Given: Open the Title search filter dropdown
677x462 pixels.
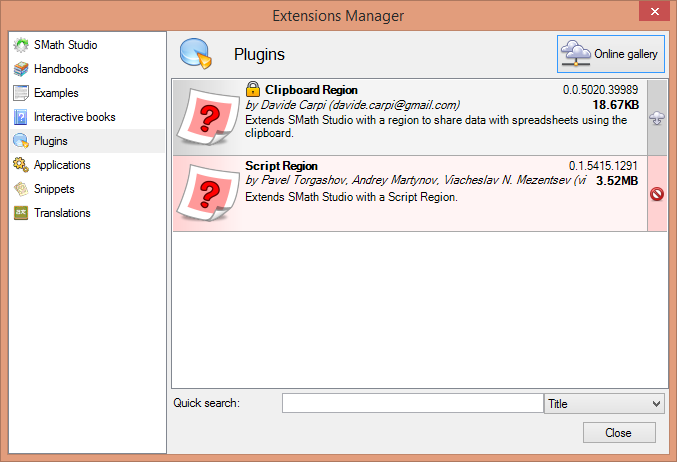Looking at the screenshot, I should click(x=604, y=404).
